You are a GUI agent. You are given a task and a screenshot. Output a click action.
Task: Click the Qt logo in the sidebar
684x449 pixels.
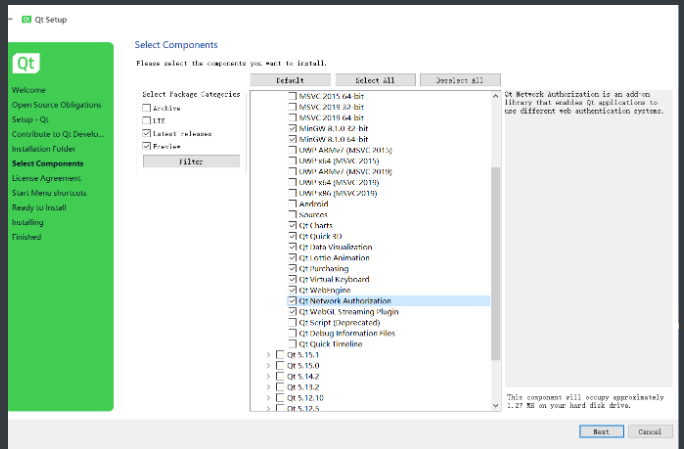pyautogui.click(x=26, y=63)
